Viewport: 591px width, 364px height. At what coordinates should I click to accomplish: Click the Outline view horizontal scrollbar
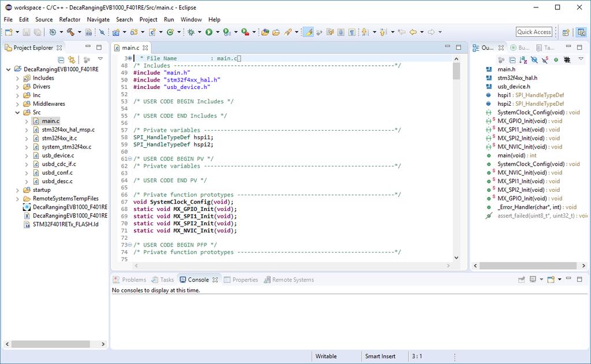(527, 266)
